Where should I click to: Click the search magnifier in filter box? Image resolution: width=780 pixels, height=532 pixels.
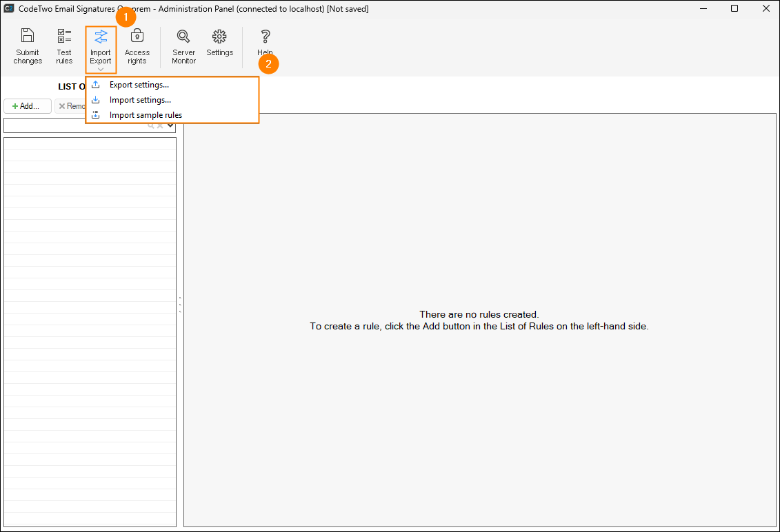(x=151, y=125)
